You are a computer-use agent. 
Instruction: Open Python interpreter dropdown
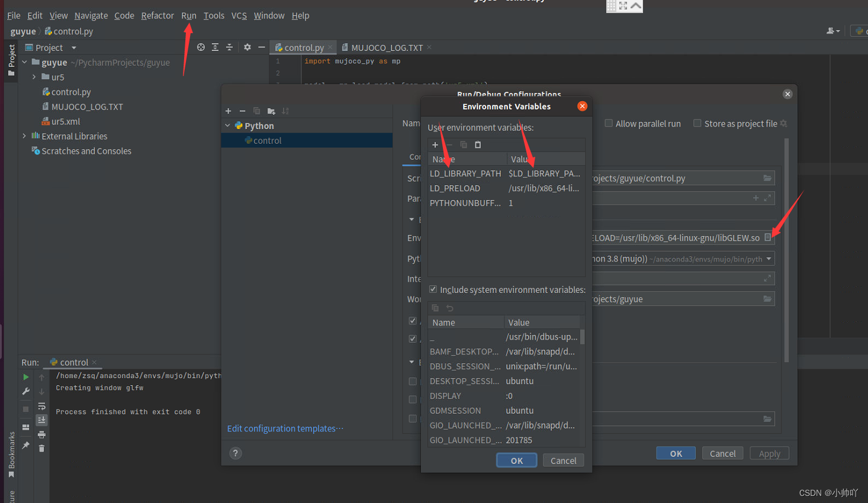click(x=769, y=259)
